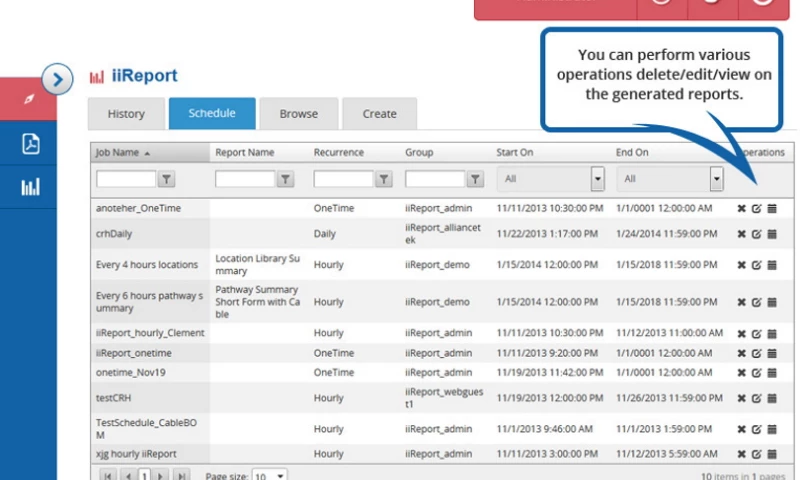Edit the testCRH job
800x480 pixels.
756,398
